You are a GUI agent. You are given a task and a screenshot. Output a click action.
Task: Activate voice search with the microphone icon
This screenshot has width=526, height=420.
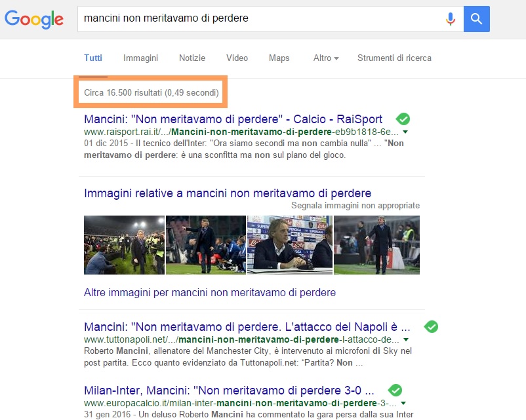point(451,19)
